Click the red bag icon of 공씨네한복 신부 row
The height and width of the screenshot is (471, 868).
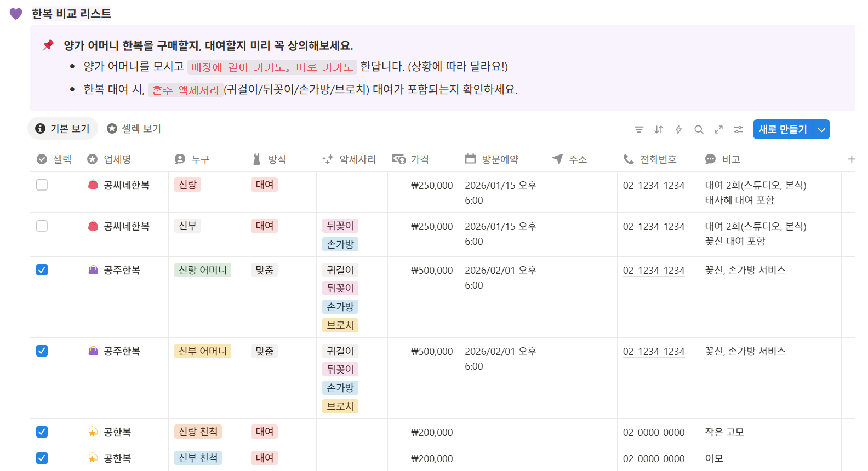tap(93, 226)
